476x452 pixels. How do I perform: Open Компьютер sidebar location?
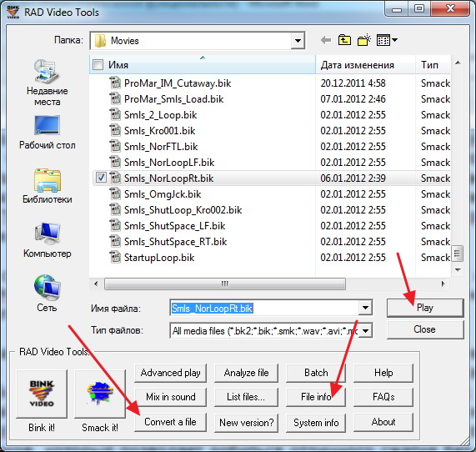(47, 240)
